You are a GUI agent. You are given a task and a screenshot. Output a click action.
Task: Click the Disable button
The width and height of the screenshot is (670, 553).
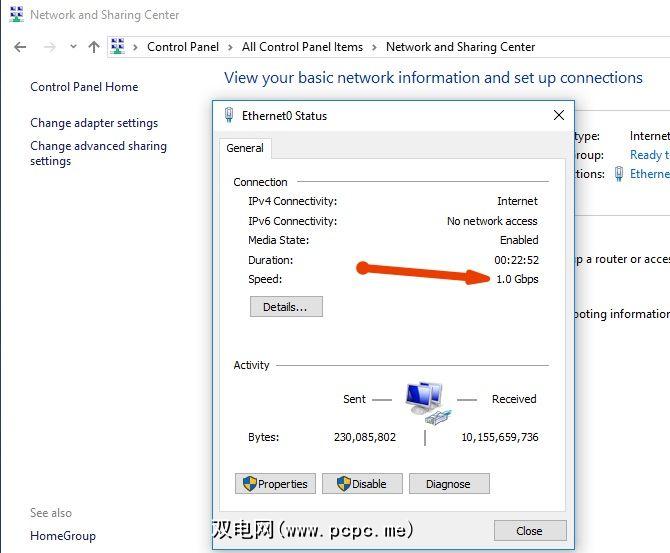point(362,484)
